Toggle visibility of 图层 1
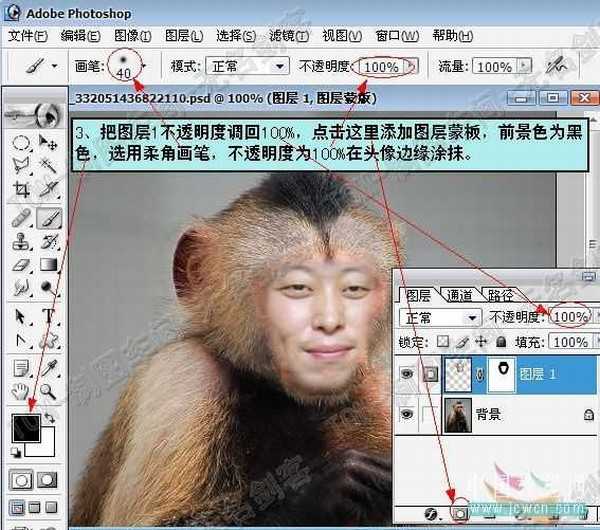Screen dimensions: 600x530 [x=407, y=373]
